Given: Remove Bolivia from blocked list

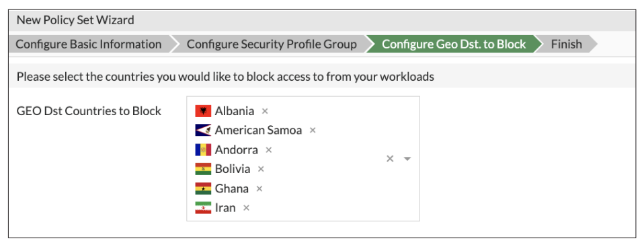Looking at the screenshot, I should tap(261, 169).
